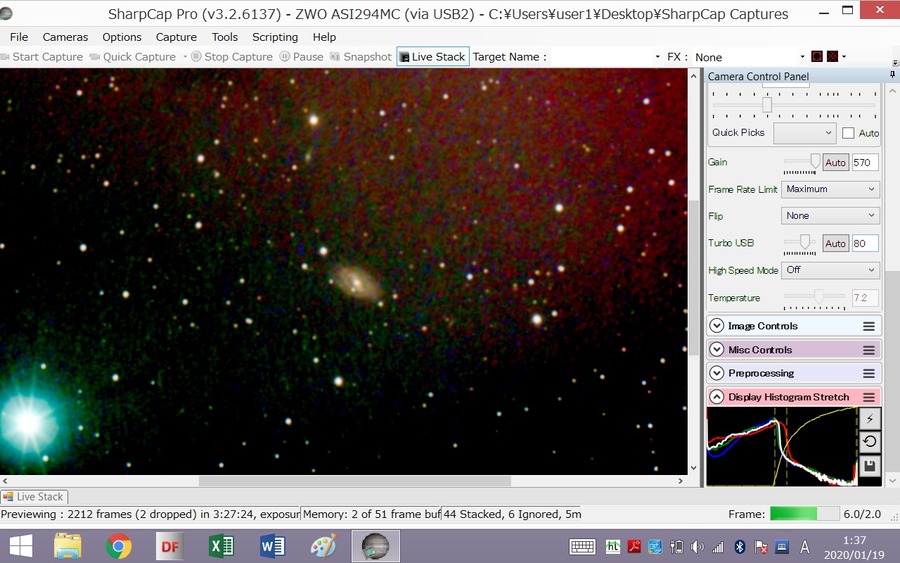Open the DF app on the taskbar

(170, 546)
